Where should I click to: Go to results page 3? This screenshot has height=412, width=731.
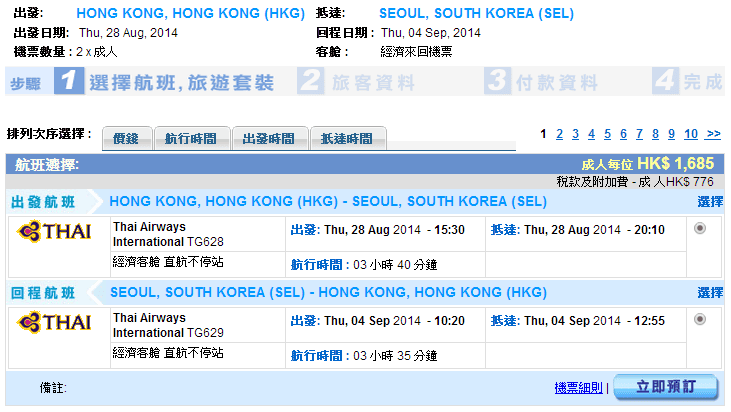(576, 134)
